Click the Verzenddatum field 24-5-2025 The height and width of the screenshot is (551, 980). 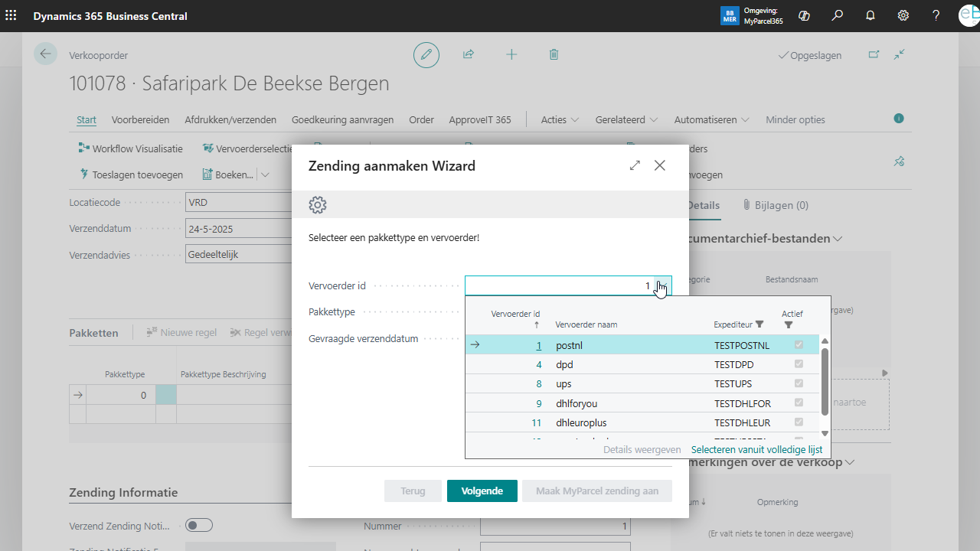click(x=239, y=229)
